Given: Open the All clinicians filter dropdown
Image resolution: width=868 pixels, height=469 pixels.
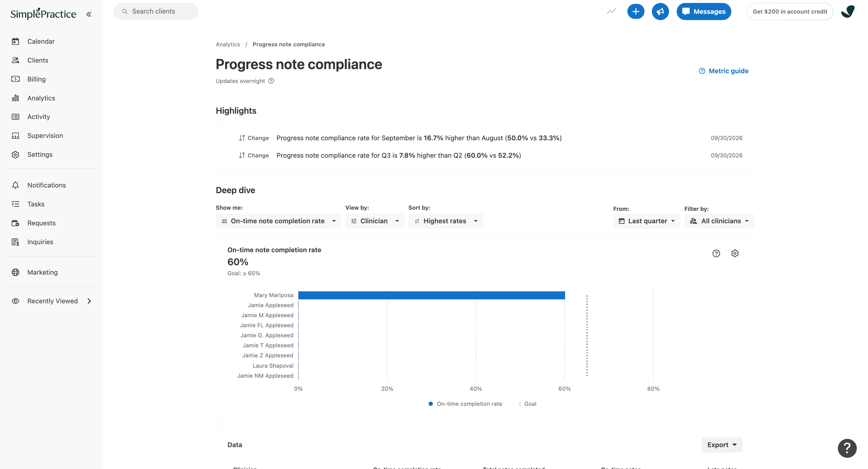Looking at the screenshot, I should 719,221.
